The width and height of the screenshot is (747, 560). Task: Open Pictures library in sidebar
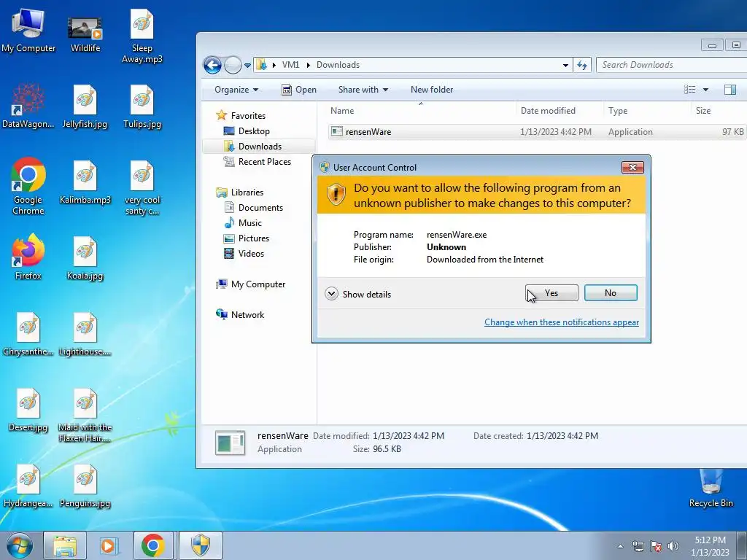tap(247, 238)
